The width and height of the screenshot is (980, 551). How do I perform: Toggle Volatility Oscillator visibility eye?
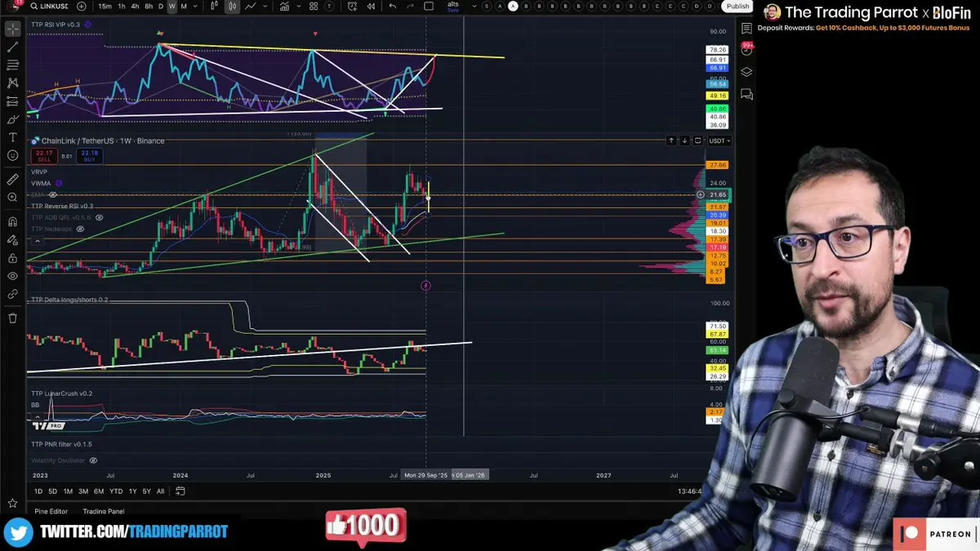(x=93, y=460)
